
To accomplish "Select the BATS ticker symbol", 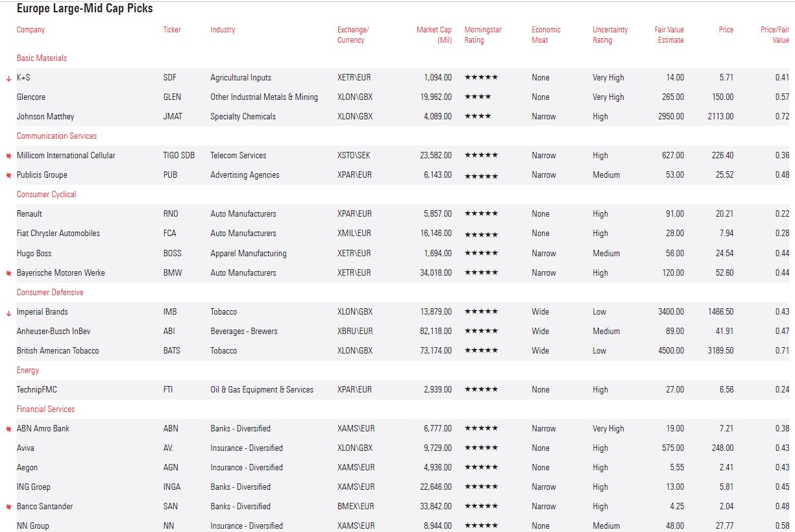I will coord(171,351).
